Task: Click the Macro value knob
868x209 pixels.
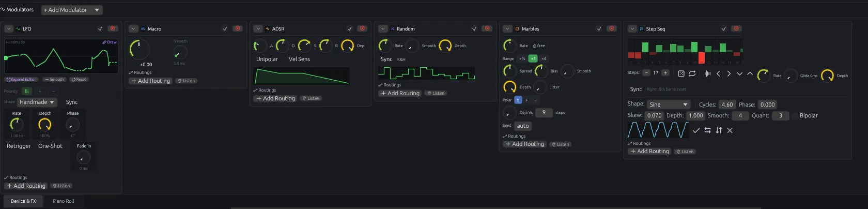Action: click(x=139, y=49)
